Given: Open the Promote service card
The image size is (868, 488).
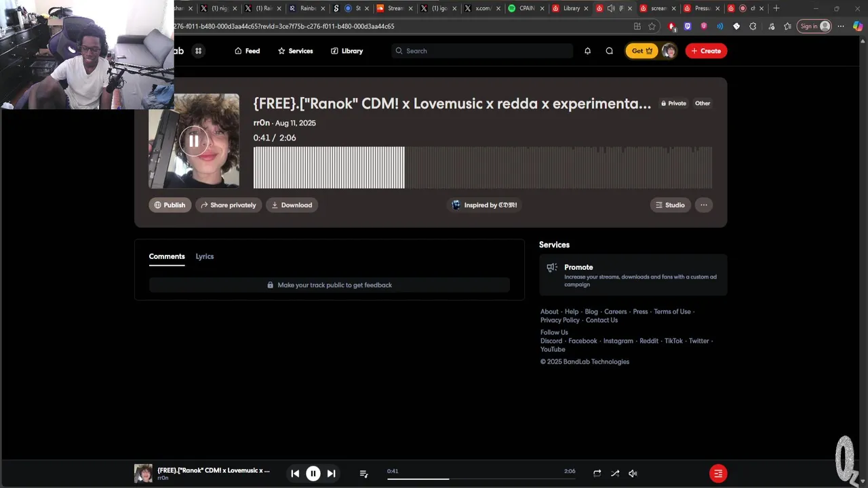Looking at the screenshot, I should tap(633, 275).
